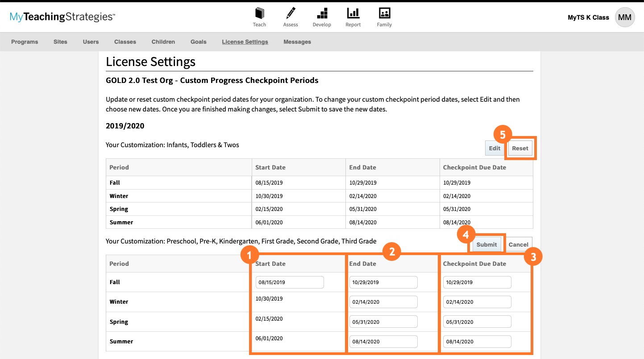
Task: Open the Teach section icon
Action: tap(259, 17)
